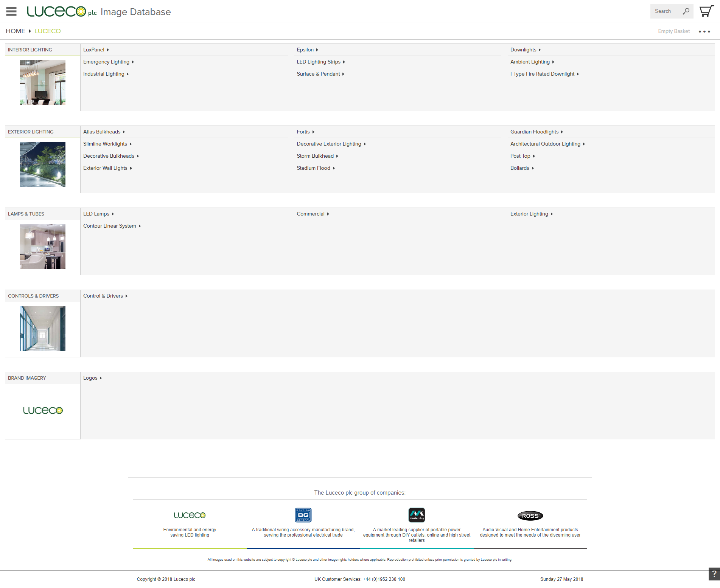Click the Ross brand logo
Image resolution: width=720 pixels, height=588 pixels.
[x=530, y=516]
